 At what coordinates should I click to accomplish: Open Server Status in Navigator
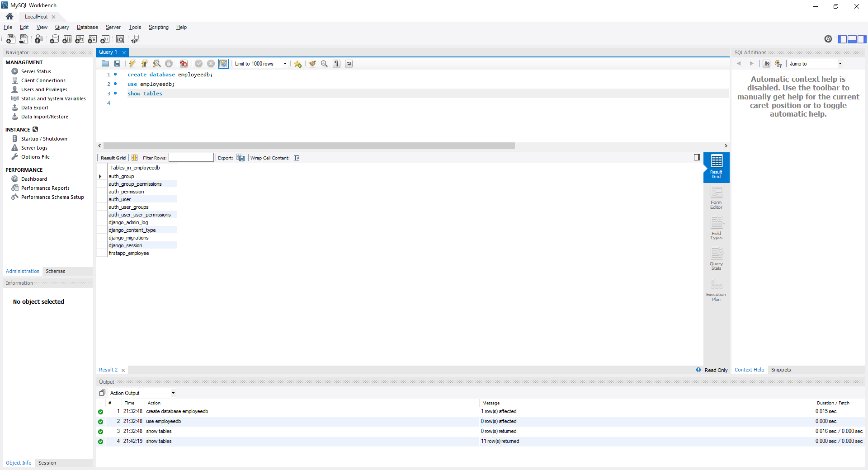[36, 71]
